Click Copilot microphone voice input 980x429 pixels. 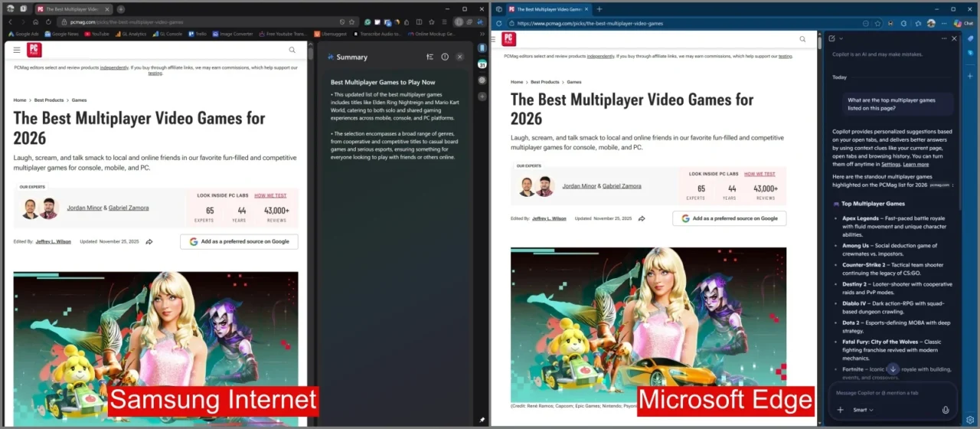pos(946,410)
